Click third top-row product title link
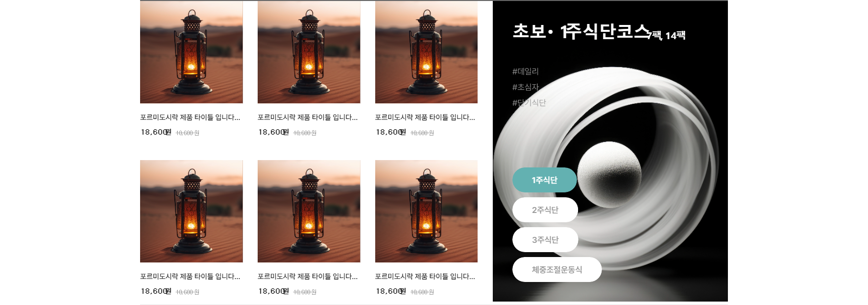Screen dimensions: 868x305 coord(425,117)
